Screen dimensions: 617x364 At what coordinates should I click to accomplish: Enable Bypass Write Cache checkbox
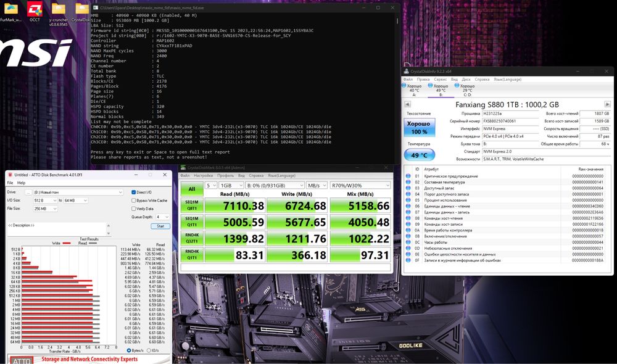(x=133, y=201)
